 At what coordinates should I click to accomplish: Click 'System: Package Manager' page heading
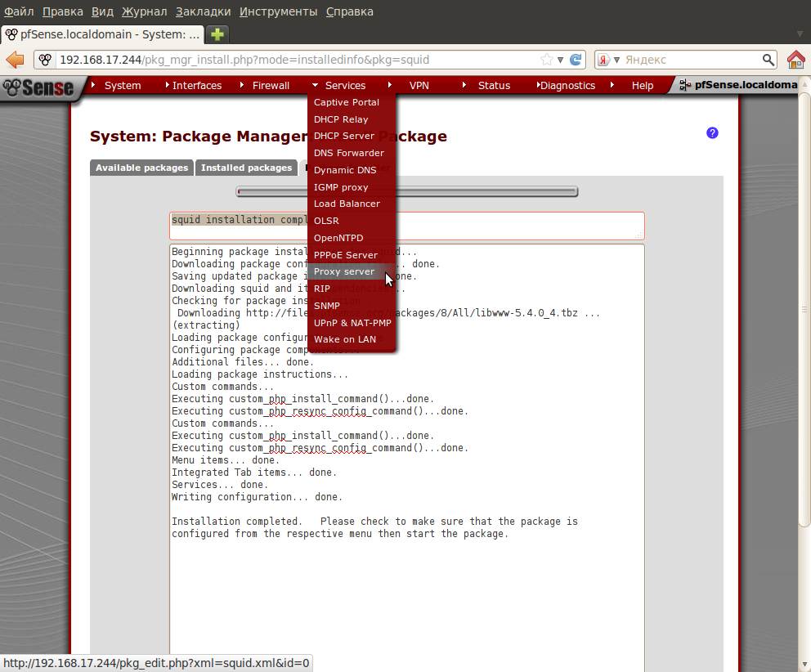click(x=268, y=136)
